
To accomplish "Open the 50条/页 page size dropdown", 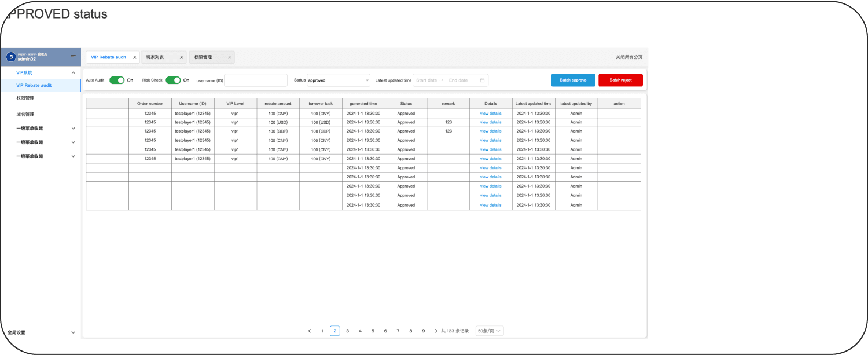I will coord(490,331).
